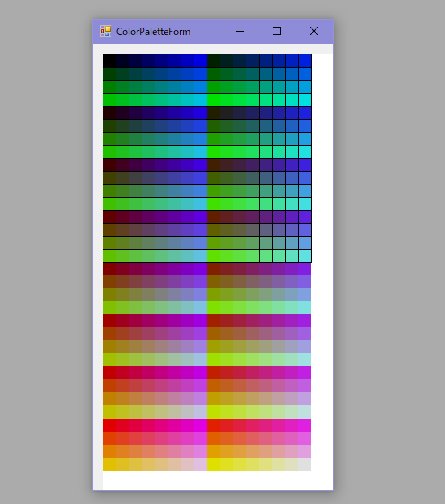The image size is (445, 504).
Task: Maximize the ColorPaletteForm window
Action: tap(277, 31)
